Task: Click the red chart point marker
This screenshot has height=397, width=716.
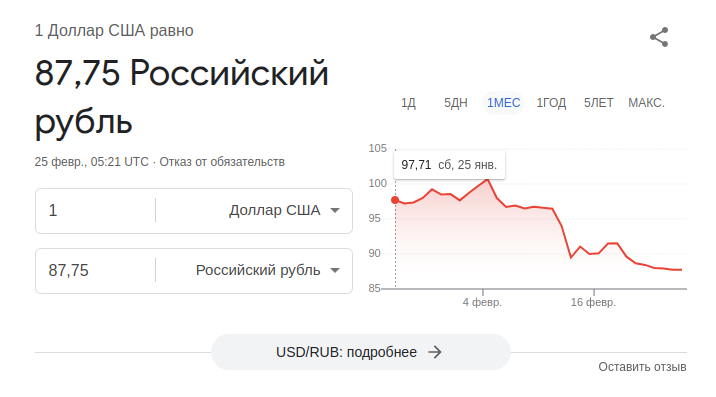Action: click(x=395, y=200)
